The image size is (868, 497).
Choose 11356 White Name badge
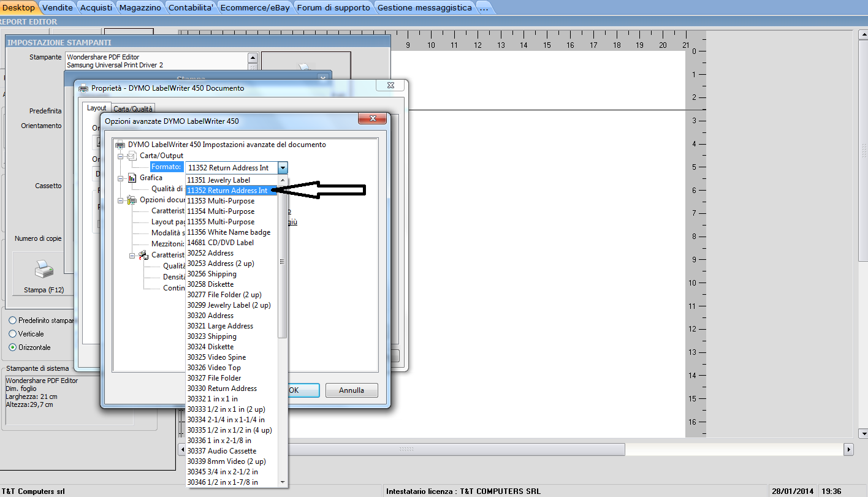[232, 232]
